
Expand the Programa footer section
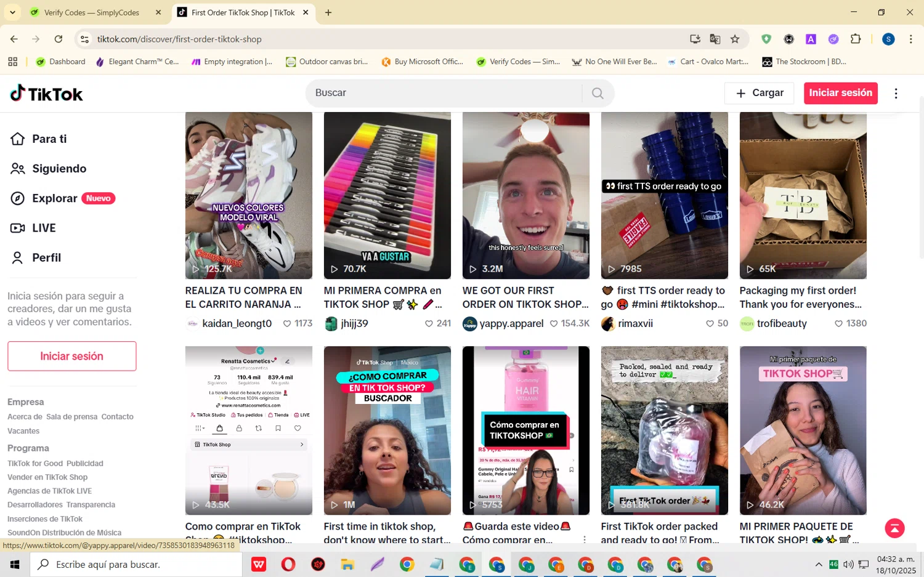tap(28, 448)
